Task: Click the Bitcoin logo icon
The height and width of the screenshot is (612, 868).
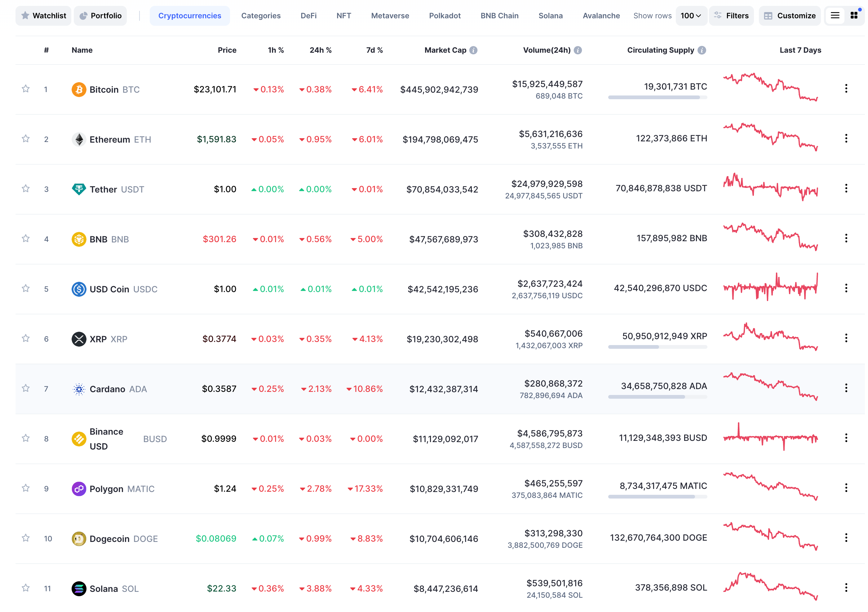Action: (79, 90)
